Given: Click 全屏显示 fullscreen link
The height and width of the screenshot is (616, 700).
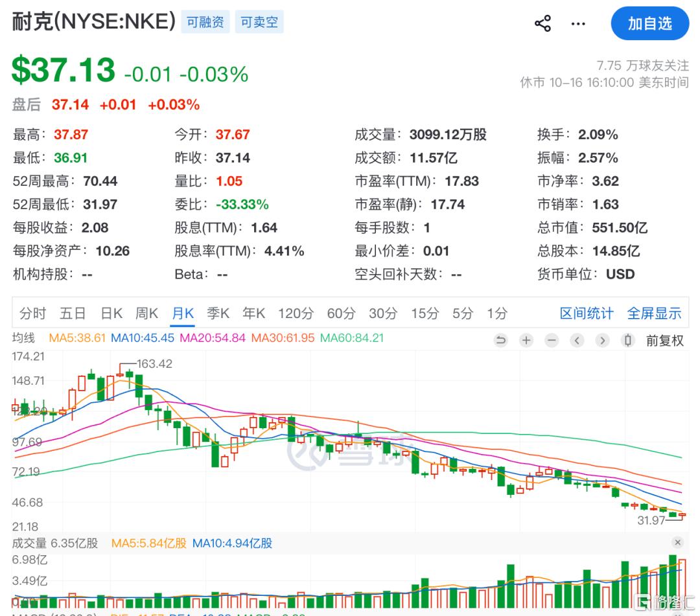Looking at the screenshot, I should click(655, 314).
